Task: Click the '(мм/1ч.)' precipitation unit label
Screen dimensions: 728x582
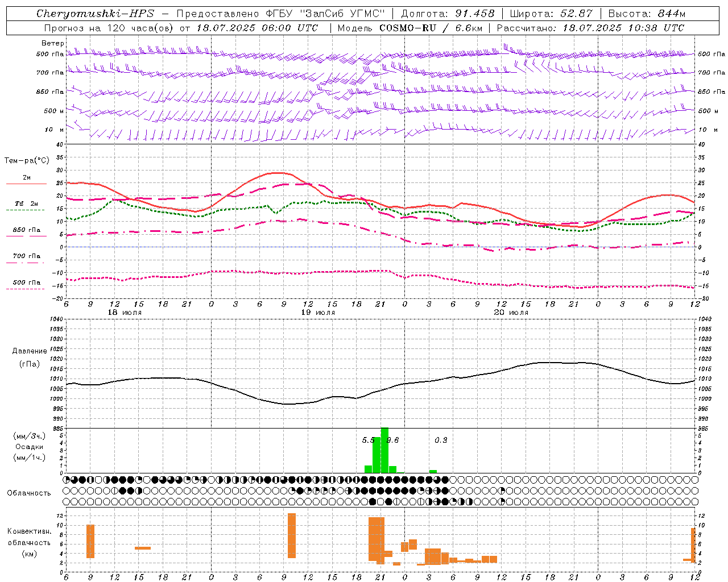Action: (30, 458)
